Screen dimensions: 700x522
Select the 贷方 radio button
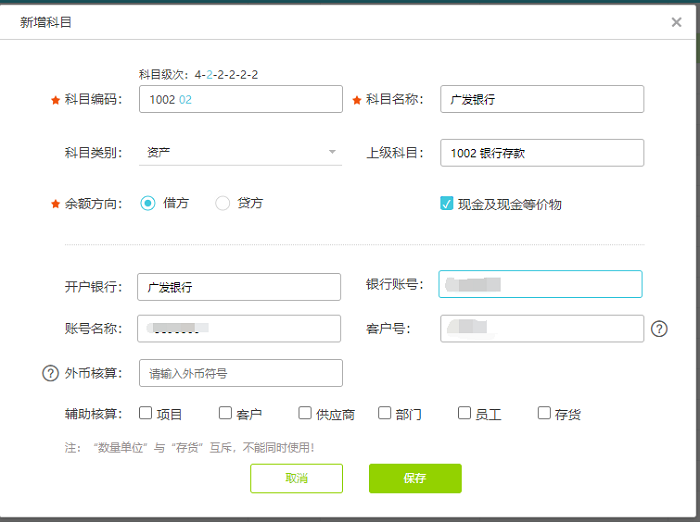pos(223,203)
